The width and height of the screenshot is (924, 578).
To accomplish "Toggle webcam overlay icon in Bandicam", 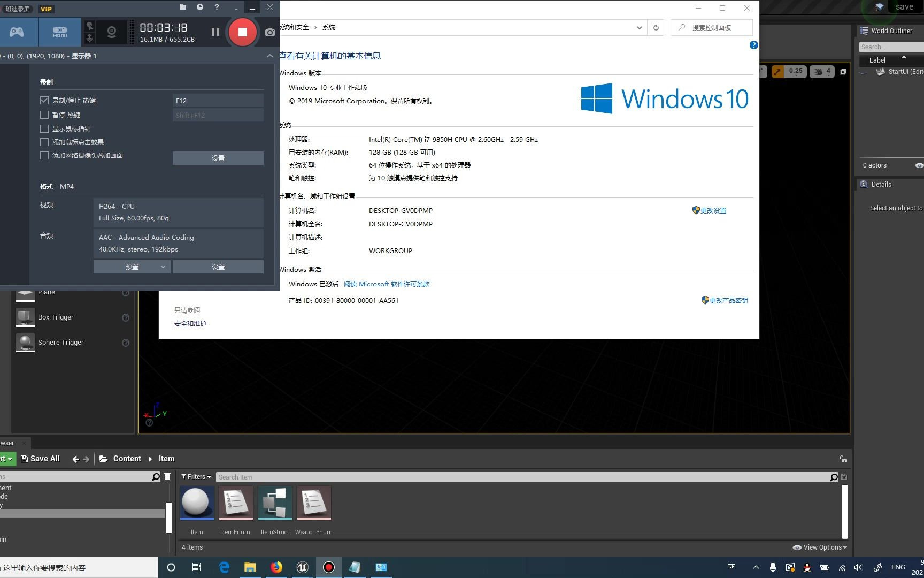I will pyautogui.click(x=112, y=32).
